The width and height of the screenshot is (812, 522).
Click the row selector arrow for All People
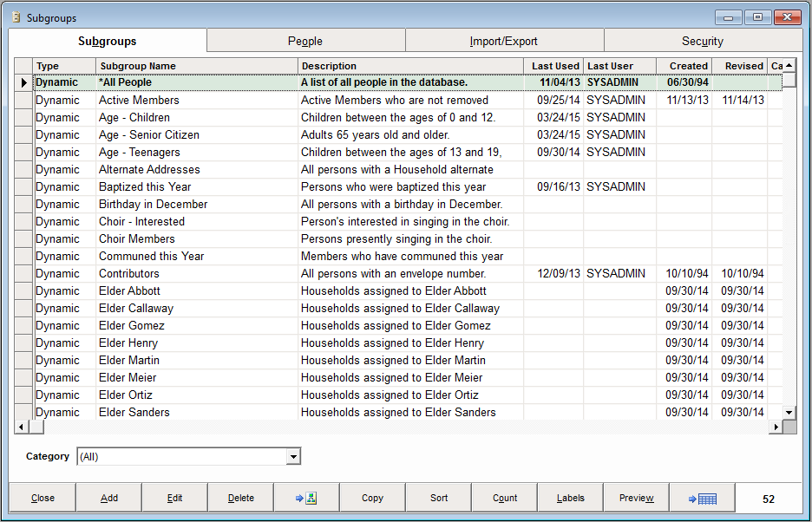(23, 82)
